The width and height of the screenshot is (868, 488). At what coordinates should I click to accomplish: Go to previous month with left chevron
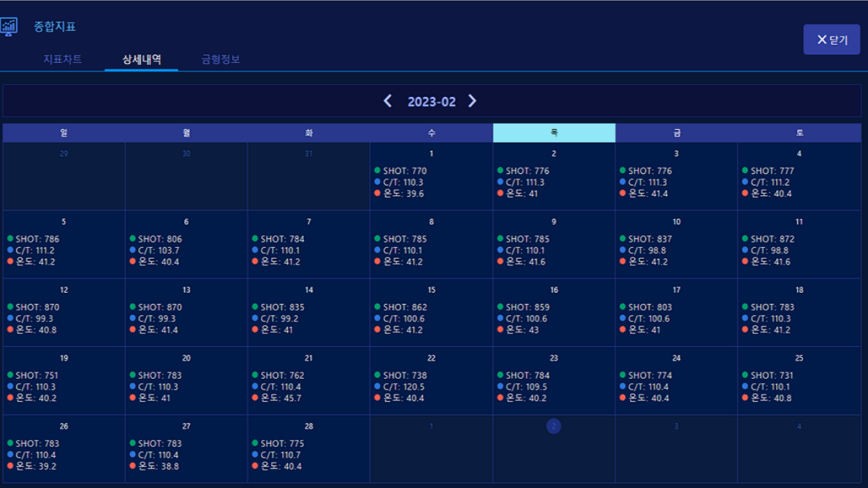point(388,101)
